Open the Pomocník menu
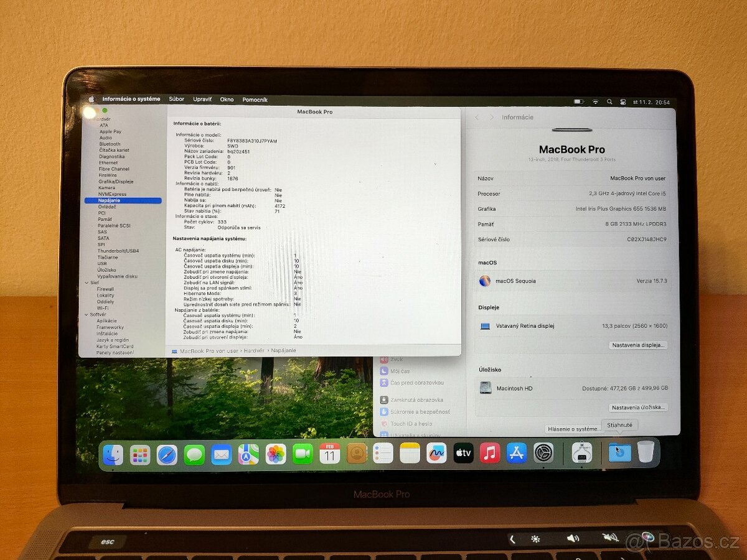 click(255, 100)
